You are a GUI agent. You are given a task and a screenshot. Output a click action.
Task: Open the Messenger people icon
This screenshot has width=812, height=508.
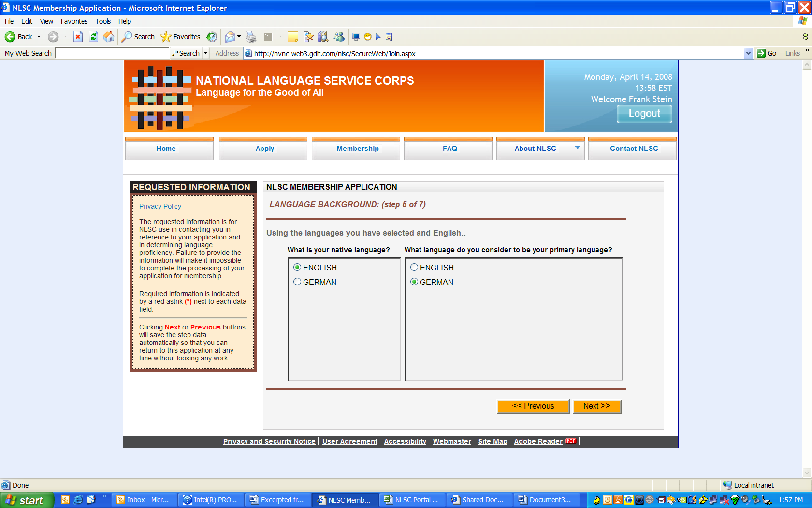339,37
